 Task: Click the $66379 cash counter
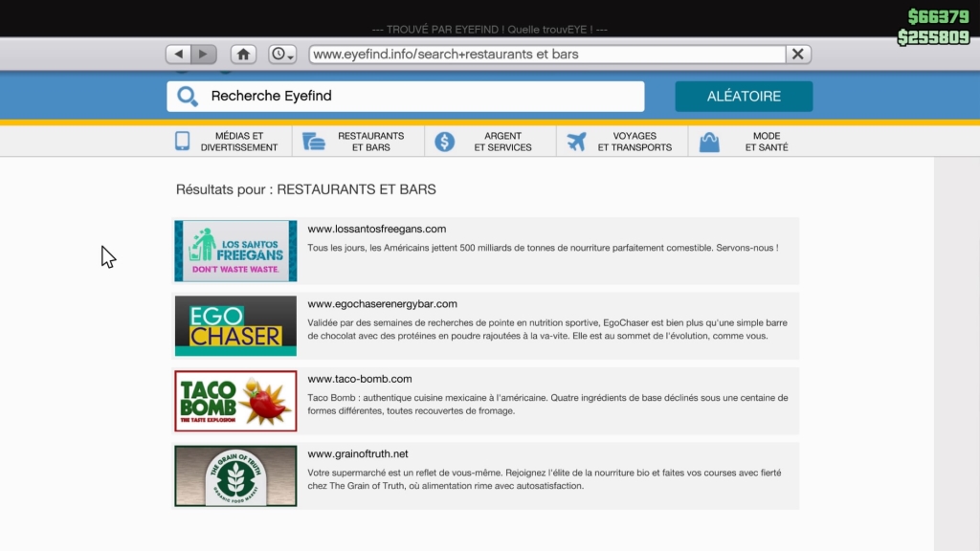(x=938, y=17)
